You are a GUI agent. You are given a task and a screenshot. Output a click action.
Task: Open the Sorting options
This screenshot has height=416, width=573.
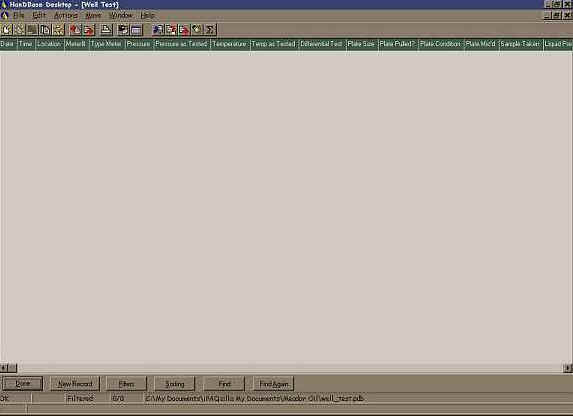[175, 384]
